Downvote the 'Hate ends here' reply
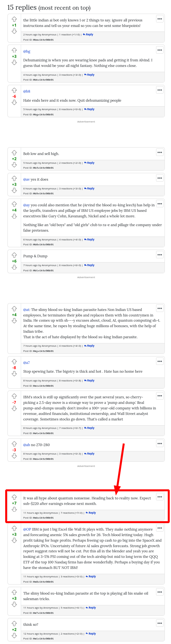Viewport: 171px width, 644px height. (x=14, y=102)
